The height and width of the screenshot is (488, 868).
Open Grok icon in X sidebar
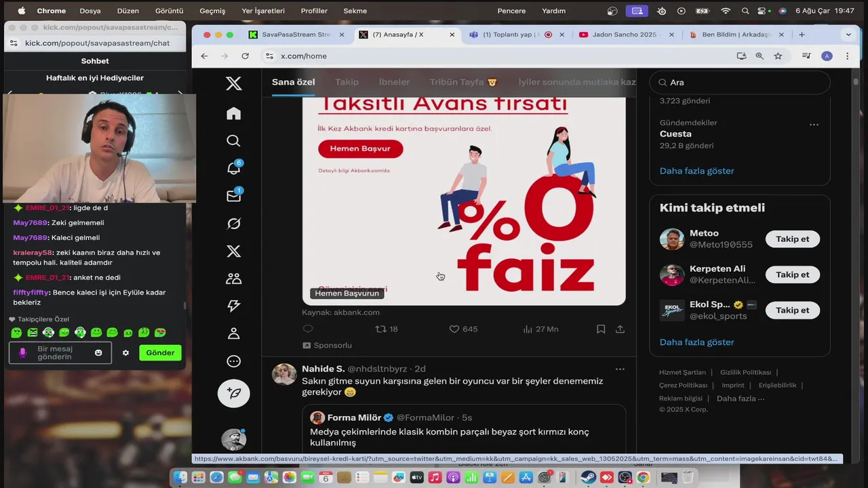click(233, 224)
